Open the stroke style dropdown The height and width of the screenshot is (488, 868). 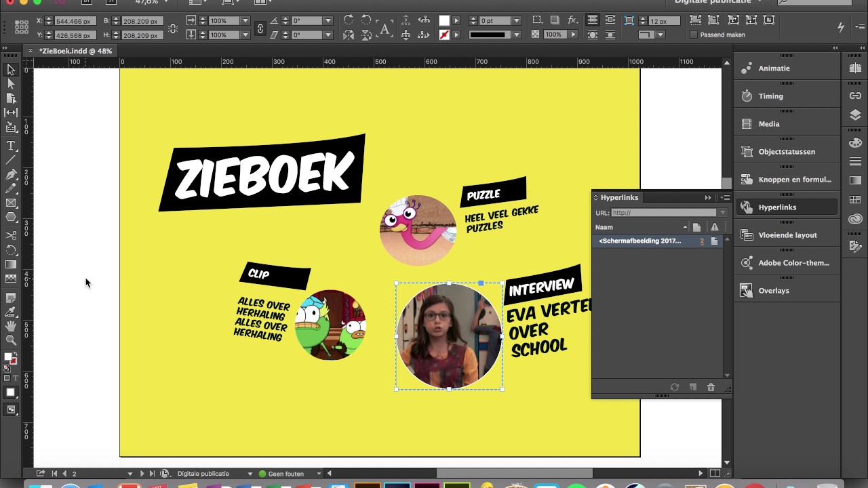point(517,35)
